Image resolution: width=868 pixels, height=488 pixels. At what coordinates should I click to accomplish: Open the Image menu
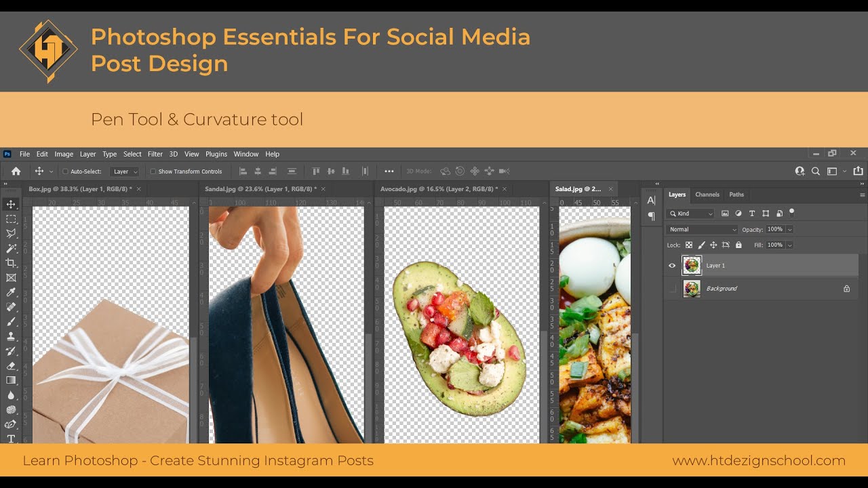point(64,154)
